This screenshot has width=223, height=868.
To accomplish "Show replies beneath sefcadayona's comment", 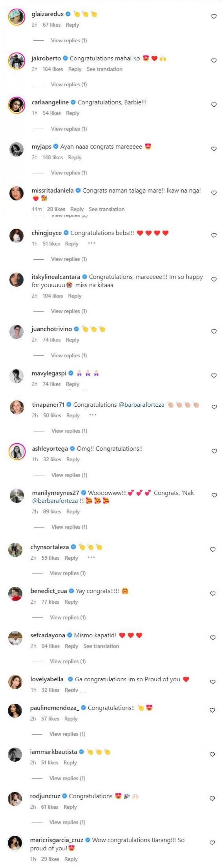I will point(68,661).
